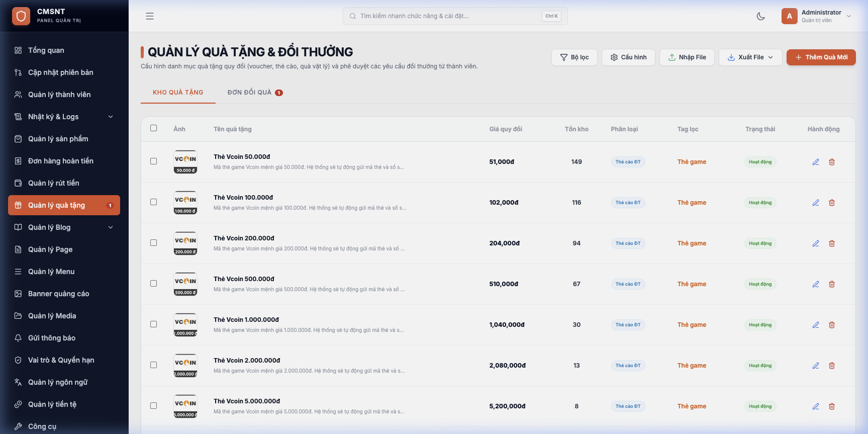Delete the Thẻ Vcoin 5.000.000đ gift
The image size is (868, 434).
point(832,406)
